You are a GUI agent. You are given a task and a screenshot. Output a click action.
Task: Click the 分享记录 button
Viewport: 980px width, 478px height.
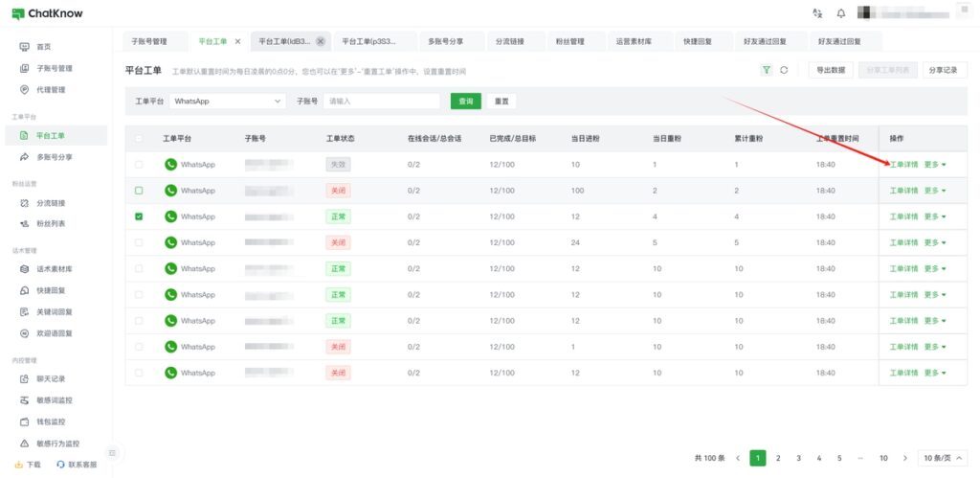945,70
